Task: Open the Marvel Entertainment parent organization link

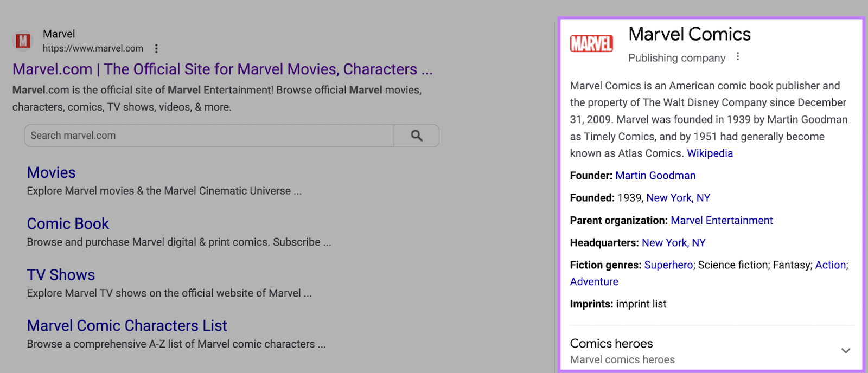Action: point(722,221)
